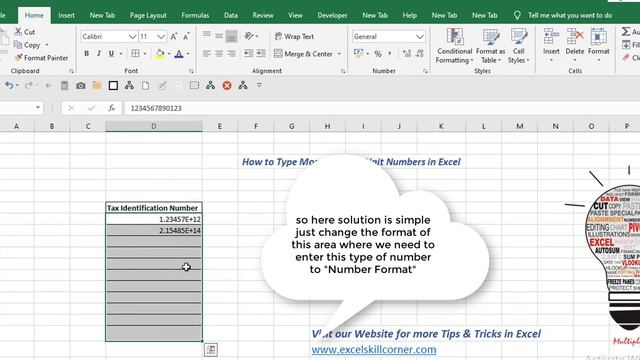Apply Percent Style format
Image resolution: width=640 pixels, height=360 pixels.
point(378,53)
